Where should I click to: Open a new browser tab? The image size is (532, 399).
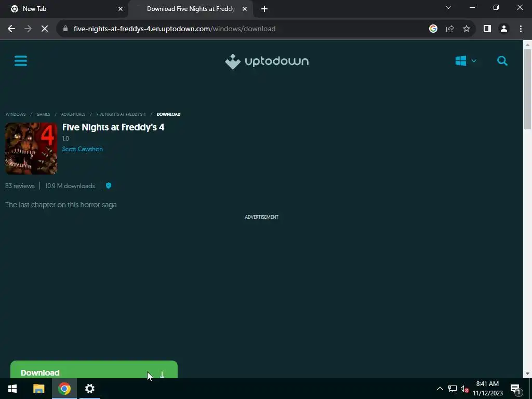pyautogui.click(x=264, y=9)
